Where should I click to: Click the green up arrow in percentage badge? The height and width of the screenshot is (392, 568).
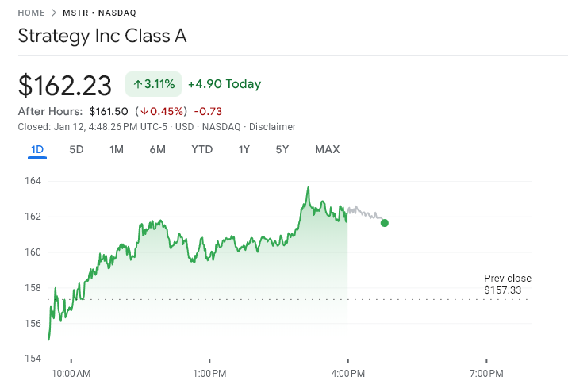tap(137, 84)
